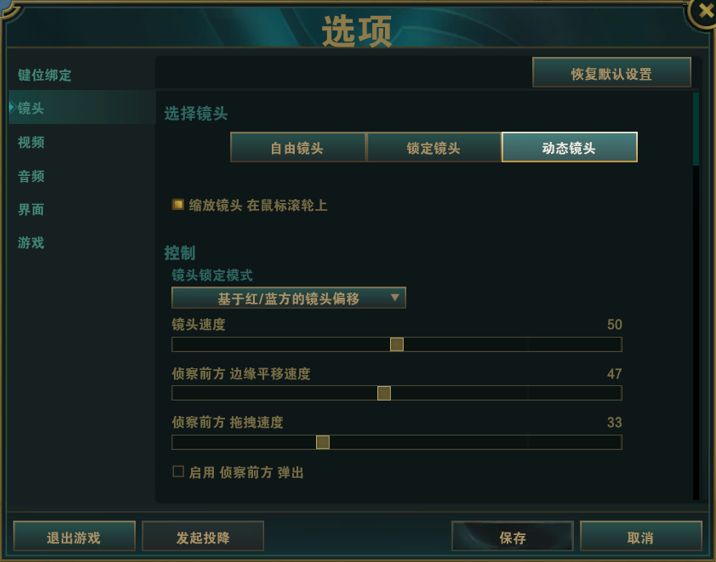Open the 界面 settings tab
716x562 pixels.
31,210
